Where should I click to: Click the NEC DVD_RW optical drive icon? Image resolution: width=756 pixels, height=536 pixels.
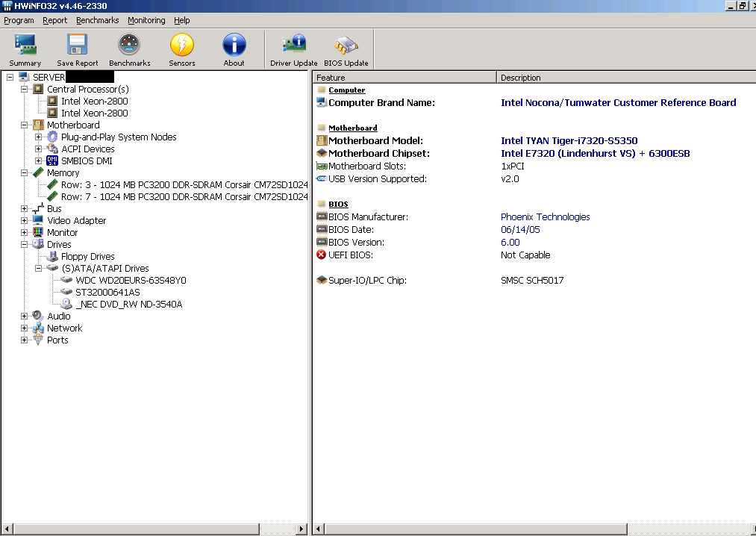click(x=66, y=304)
